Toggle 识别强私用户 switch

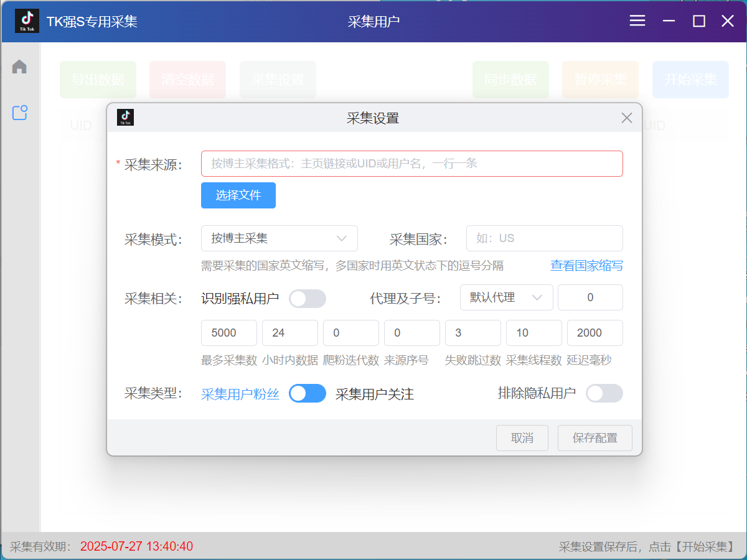(308, 299)
